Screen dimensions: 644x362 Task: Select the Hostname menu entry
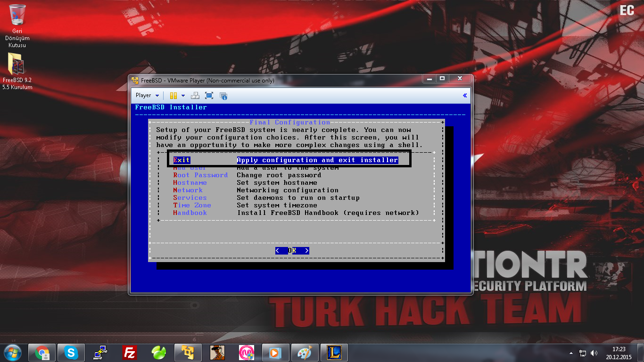point(190,182)
